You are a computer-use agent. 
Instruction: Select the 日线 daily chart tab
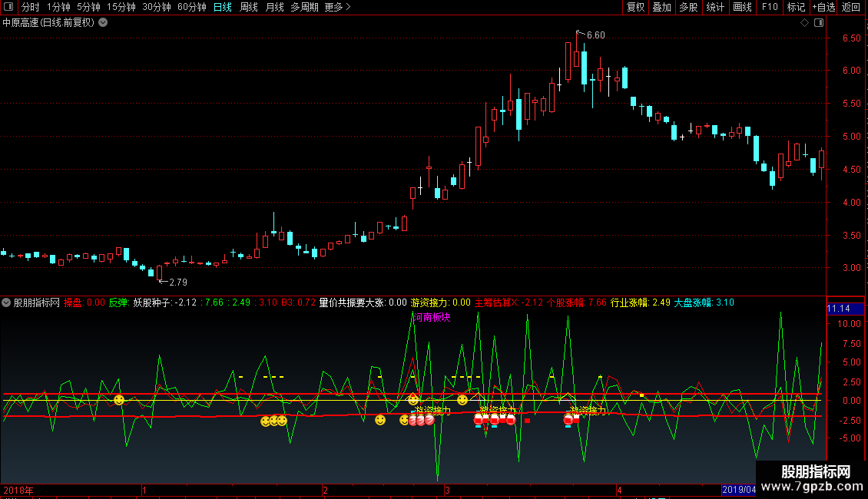pyautogui.click(x=223, y=7)
